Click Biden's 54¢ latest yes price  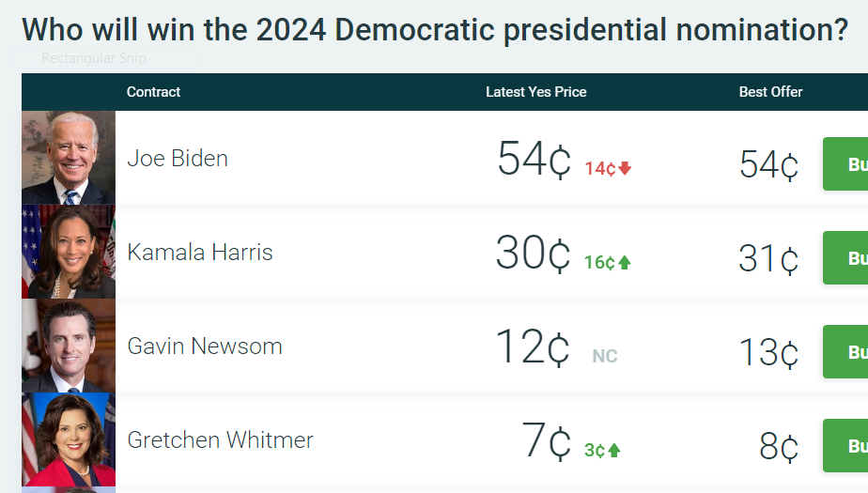(x=534, y=160)
